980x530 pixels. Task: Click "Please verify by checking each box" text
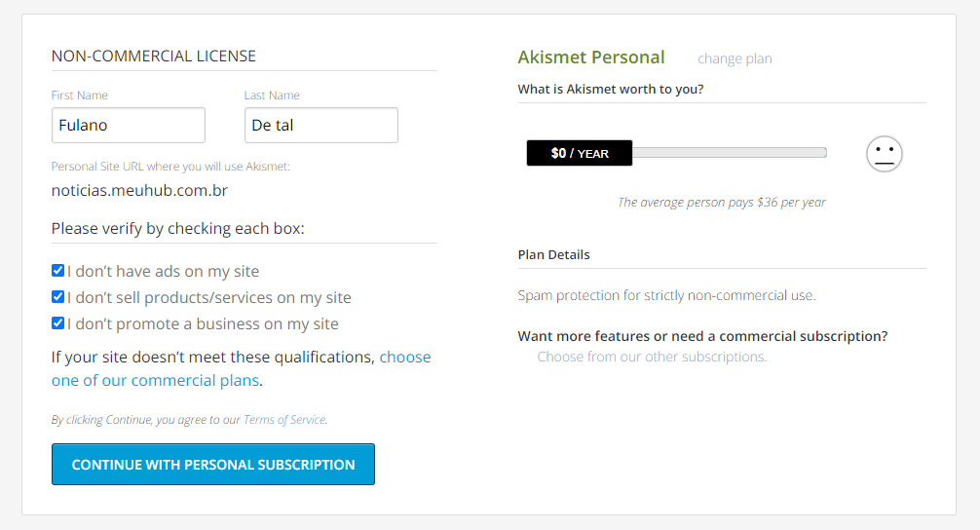(x=178, y=229)
